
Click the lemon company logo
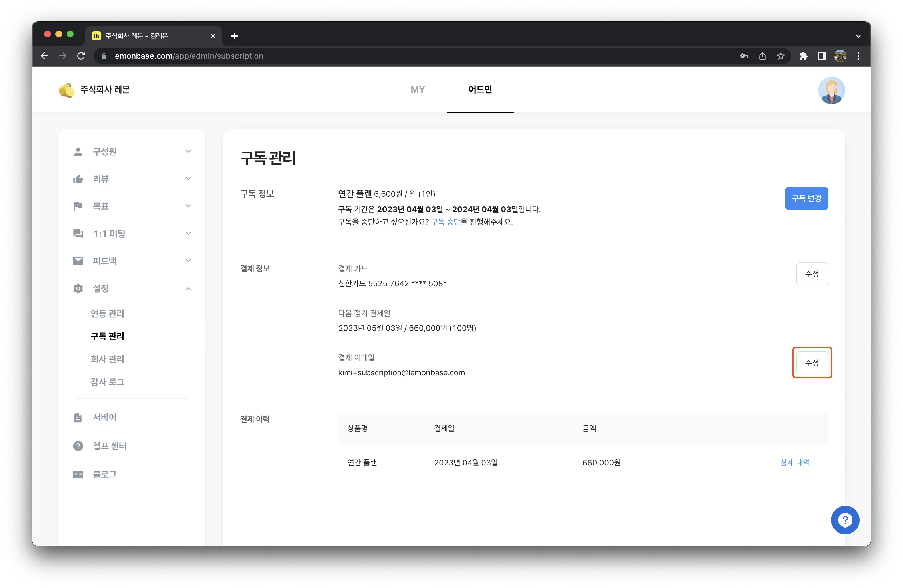pyautogui.click(x=66, y=90)
